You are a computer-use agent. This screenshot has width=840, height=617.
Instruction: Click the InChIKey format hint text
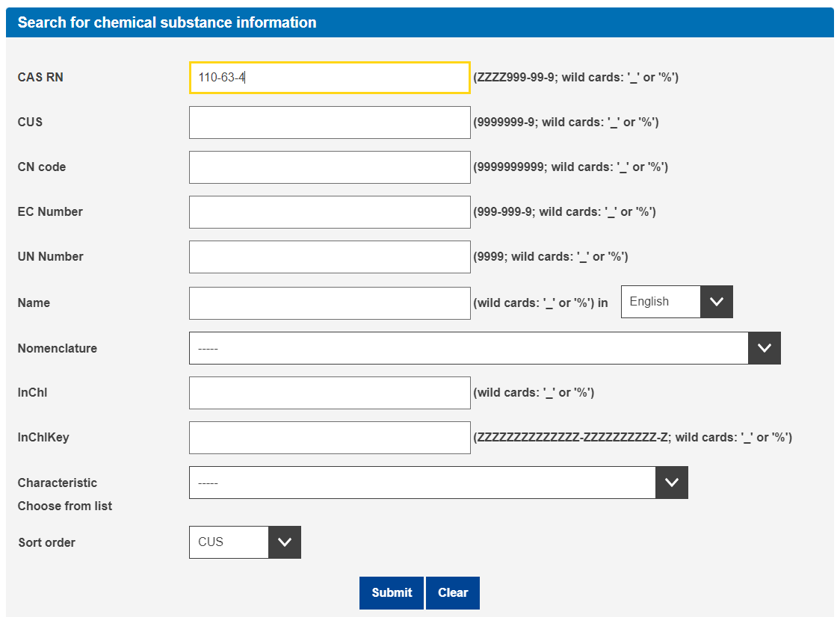[633, 438]
